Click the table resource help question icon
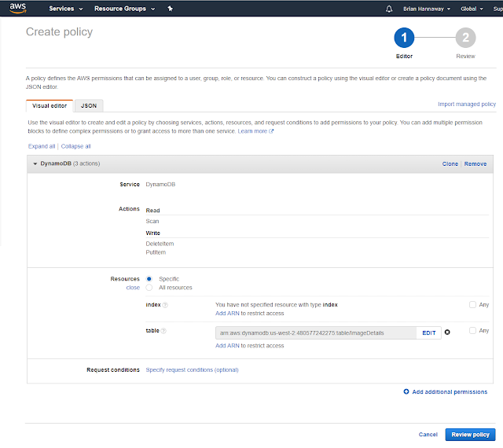 point(163,331)
